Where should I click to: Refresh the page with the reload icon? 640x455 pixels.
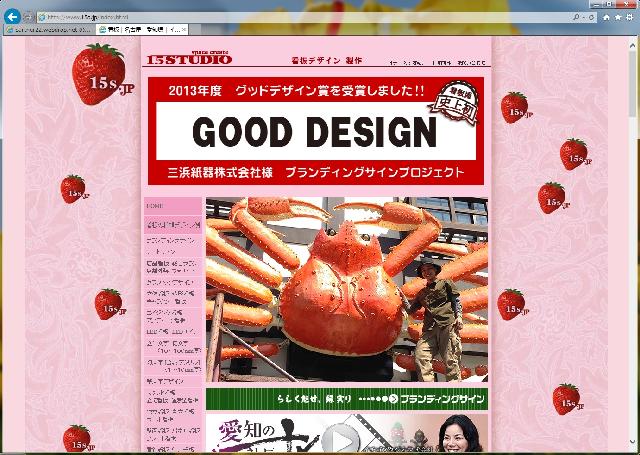click(x=591, y=17)
